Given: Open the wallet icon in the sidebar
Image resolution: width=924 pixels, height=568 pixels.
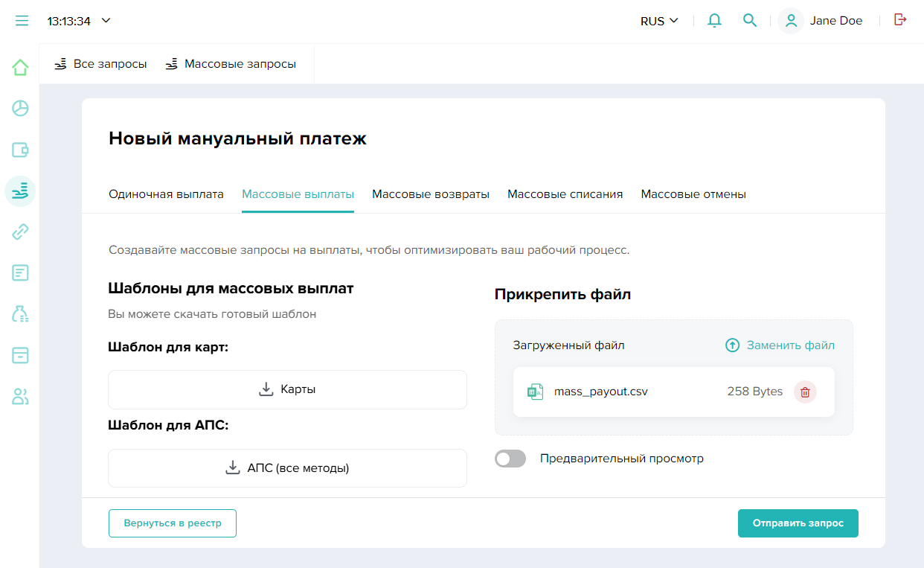Looking at the screenshot, I should click(x=20, y=150).
